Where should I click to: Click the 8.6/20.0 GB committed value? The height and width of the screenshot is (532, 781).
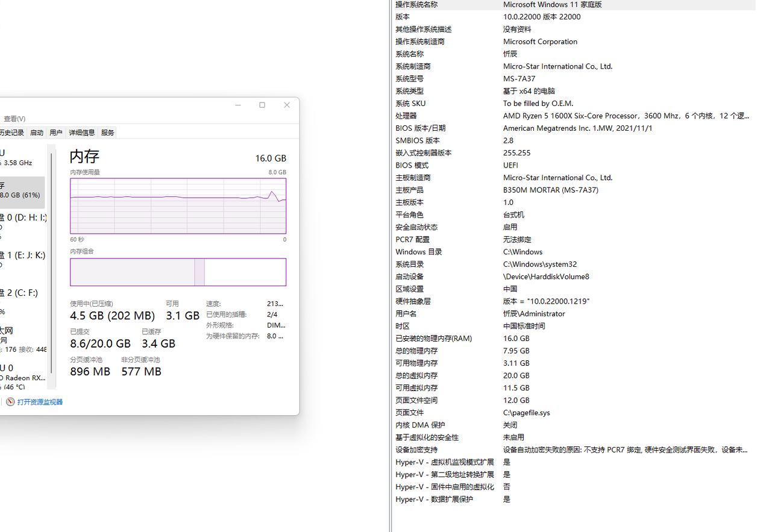pyautogui.click(x=100, y=343)
